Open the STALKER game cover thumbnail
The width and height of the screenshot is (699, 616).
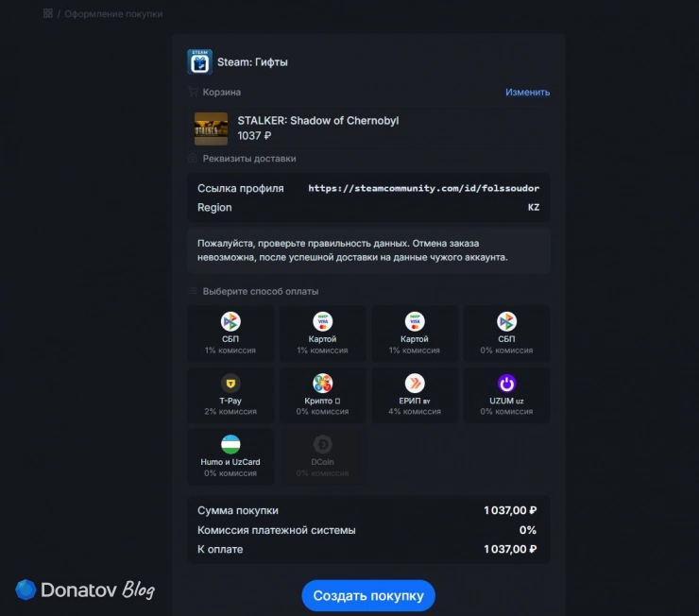point(211,128)
